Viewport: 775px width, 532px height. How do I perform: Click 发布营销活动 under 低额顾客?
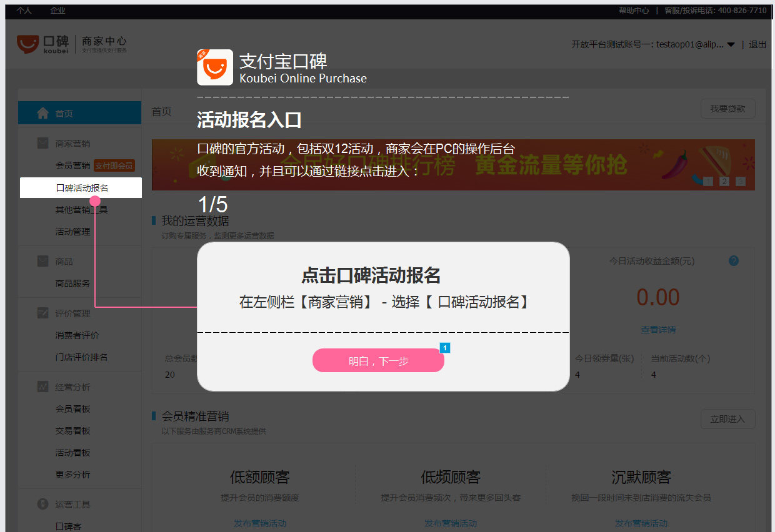260,523
